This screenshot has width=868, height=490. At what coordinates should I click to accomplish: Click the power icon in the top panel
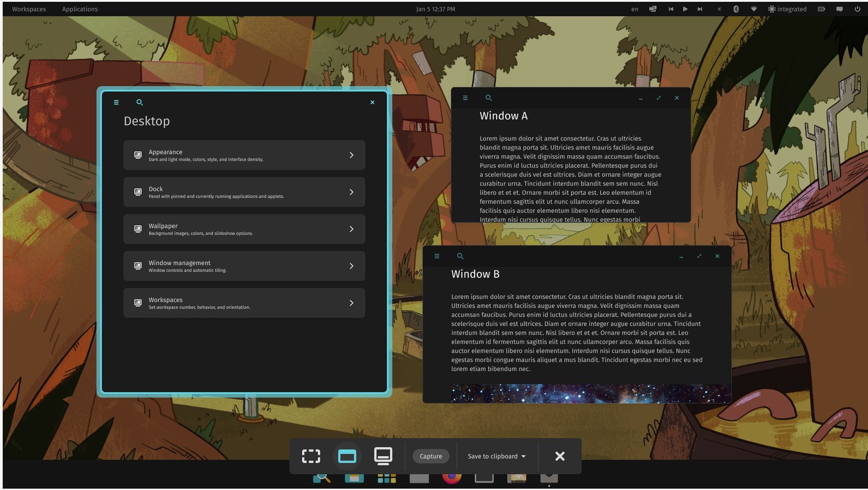point(858,9)
